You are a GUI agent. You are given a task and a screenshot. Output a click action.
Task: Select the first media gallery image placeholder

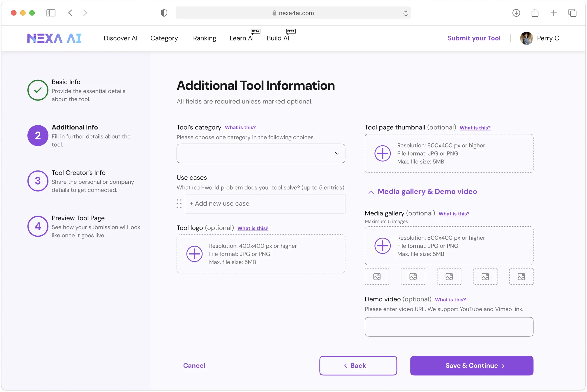pos(377,277)
